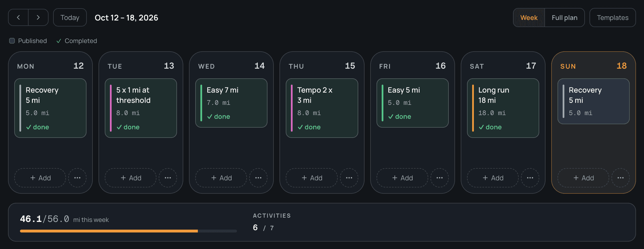Click the 18.0 mi distance on Saturday
The height and width of the screenshot is (249, 644).
pos(492,113)
